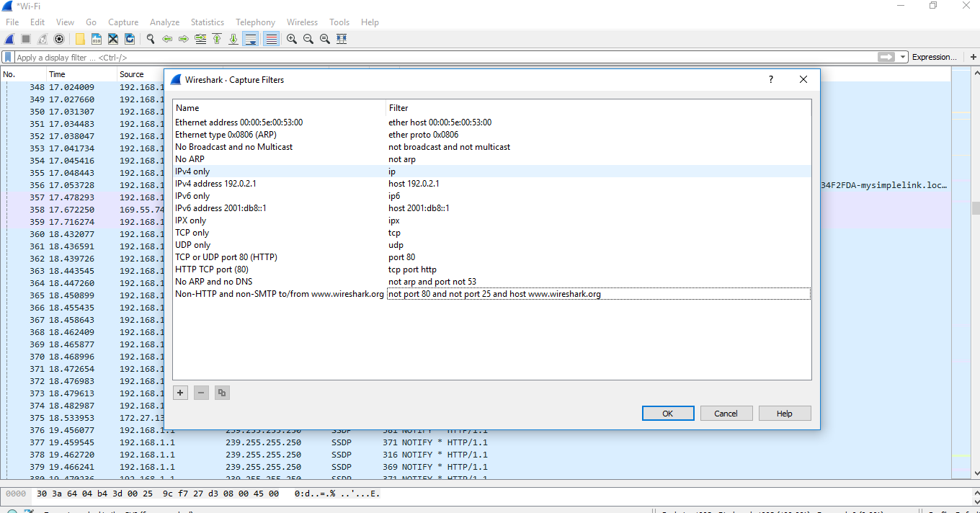980x513 pixels.
Task: Open the Analyze menu
Action: tap(165, 22)
